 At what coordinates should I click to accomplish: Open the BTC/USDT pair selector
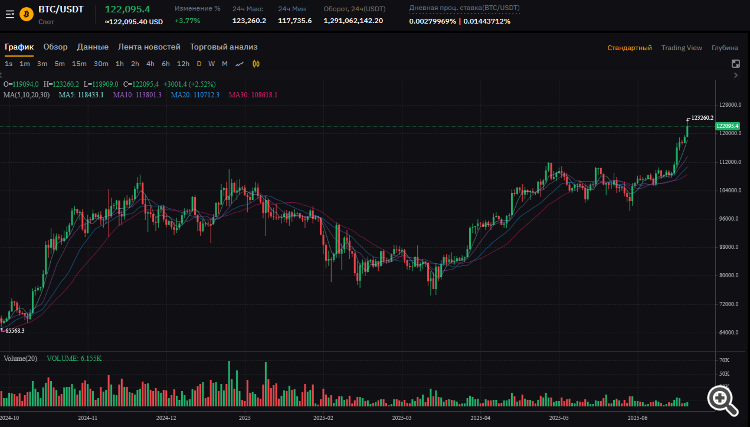tap(61, 9)
